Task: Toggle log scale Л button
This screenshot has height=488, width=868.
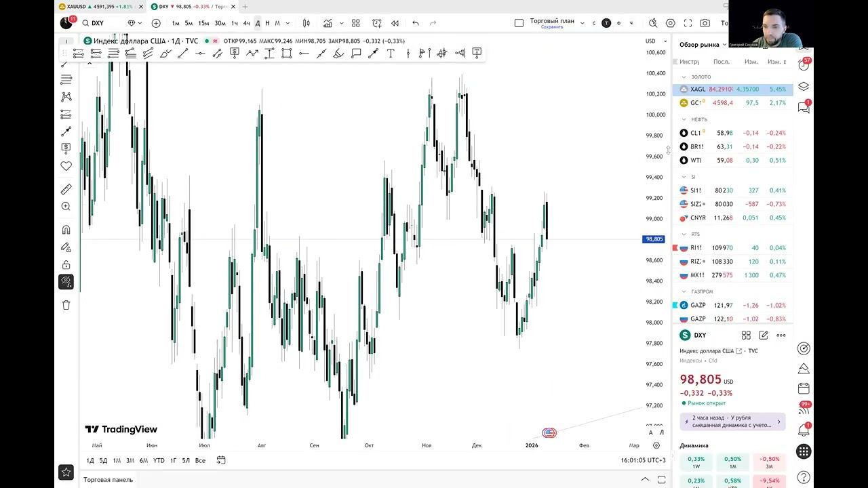Action: click(x=661, y=432)
